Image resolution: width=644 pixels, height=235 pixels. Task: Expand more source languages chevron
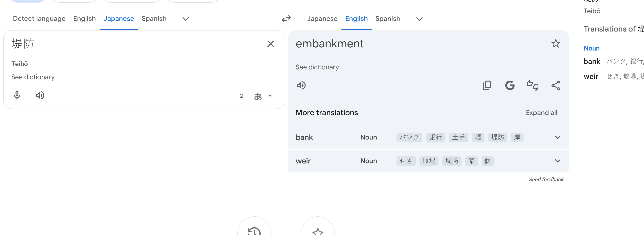(185, 19)
